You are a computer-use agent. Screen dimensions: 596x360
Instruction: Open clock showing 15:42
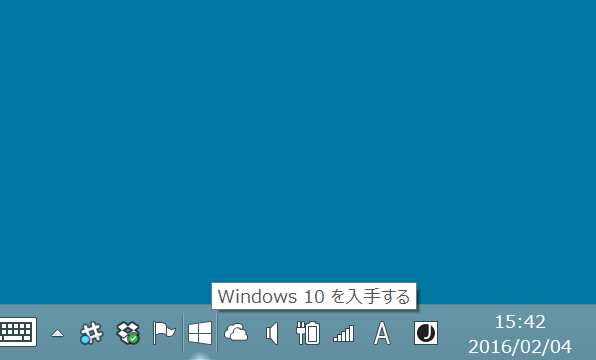(x=520, y=322)
